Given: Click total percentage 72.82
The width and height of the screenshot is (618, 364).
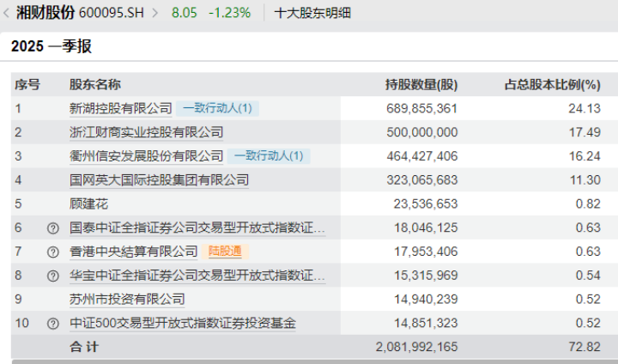Looking at the screenshot, I should [x=585, y=347].
